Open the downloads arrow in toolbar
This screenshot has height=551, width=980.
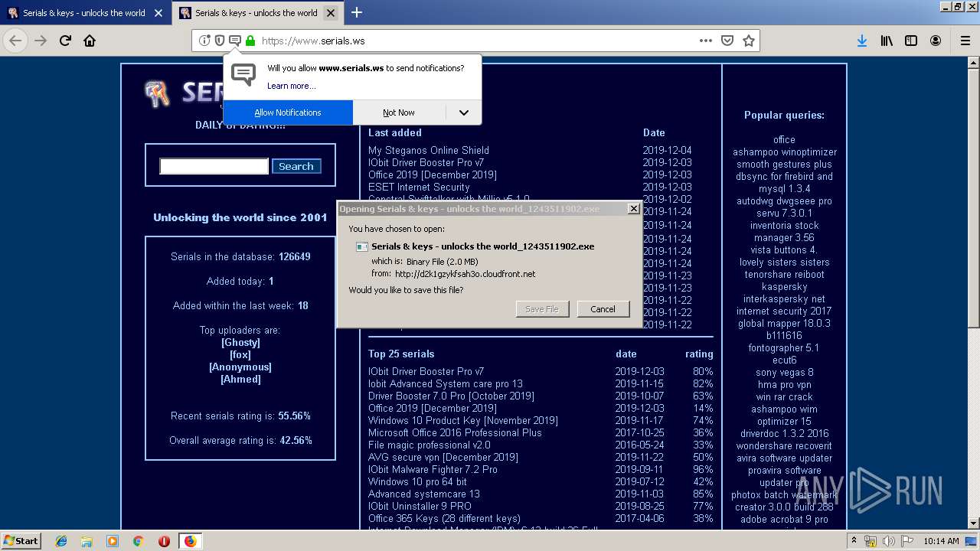(x=862, y=41)
